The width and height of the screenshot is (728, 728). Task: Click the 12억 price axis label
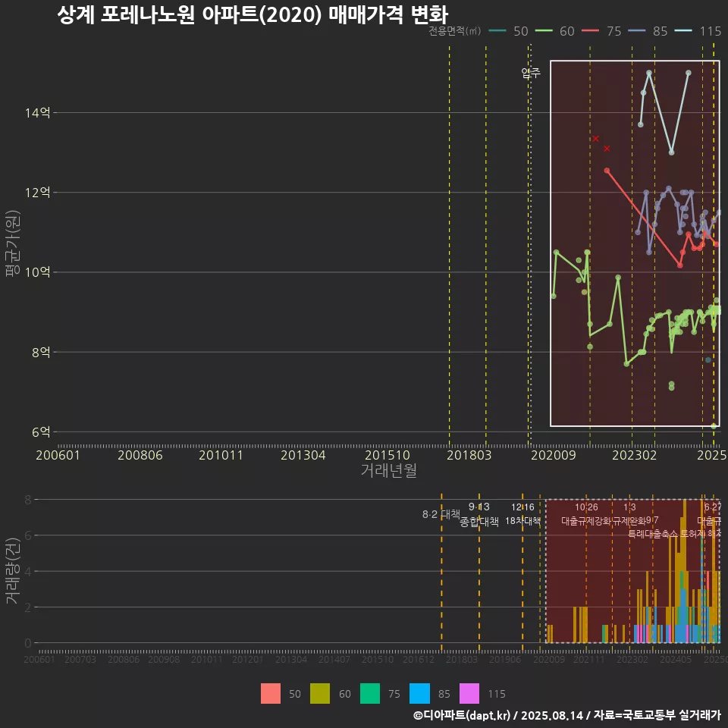point(37,192)
